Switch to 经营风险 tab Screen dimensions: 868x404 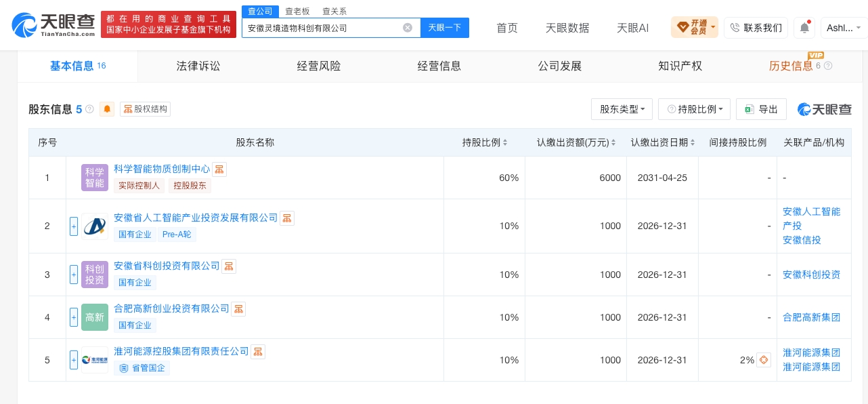[x=319, y=66]
